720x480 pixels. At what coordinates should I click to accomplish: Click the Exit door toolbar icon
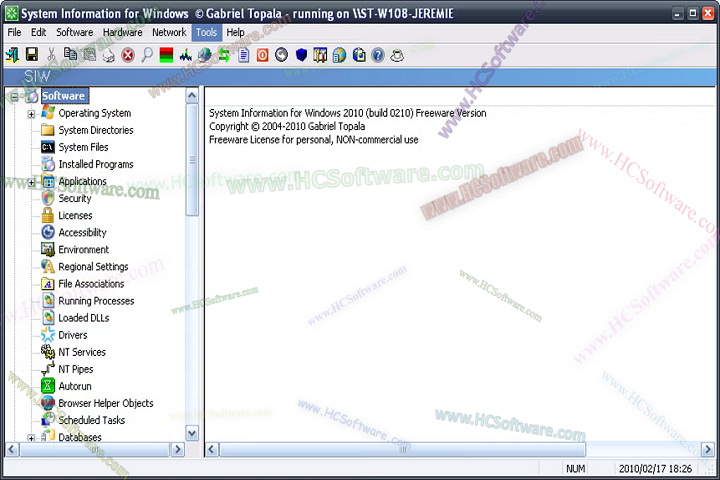pos(12,55)
